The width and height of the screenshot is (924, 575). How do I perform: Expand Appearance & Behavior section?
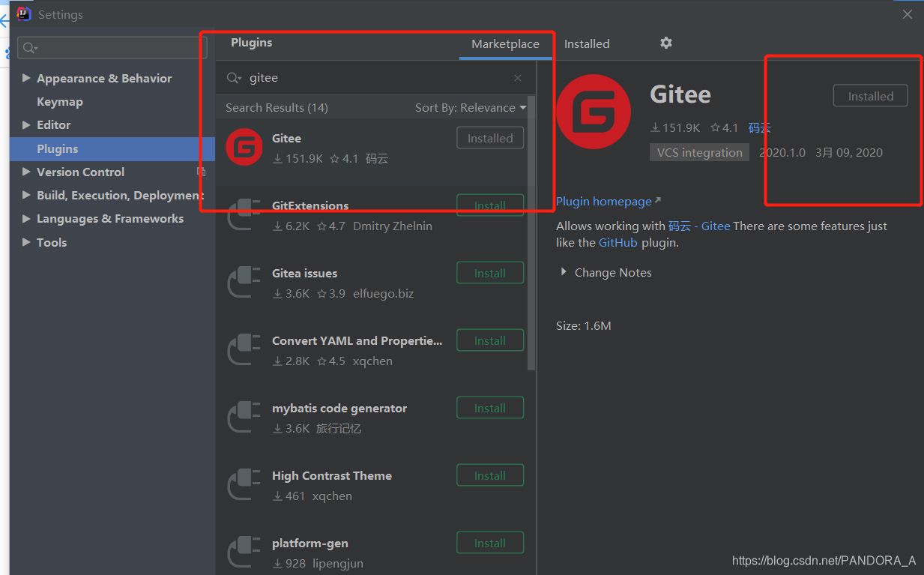27,78
